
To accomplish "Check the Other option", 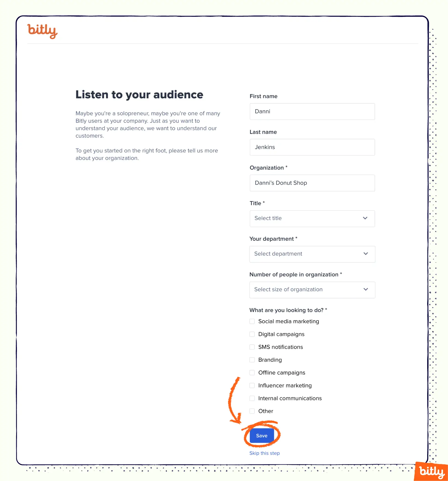I will click(x=252, y=411).
